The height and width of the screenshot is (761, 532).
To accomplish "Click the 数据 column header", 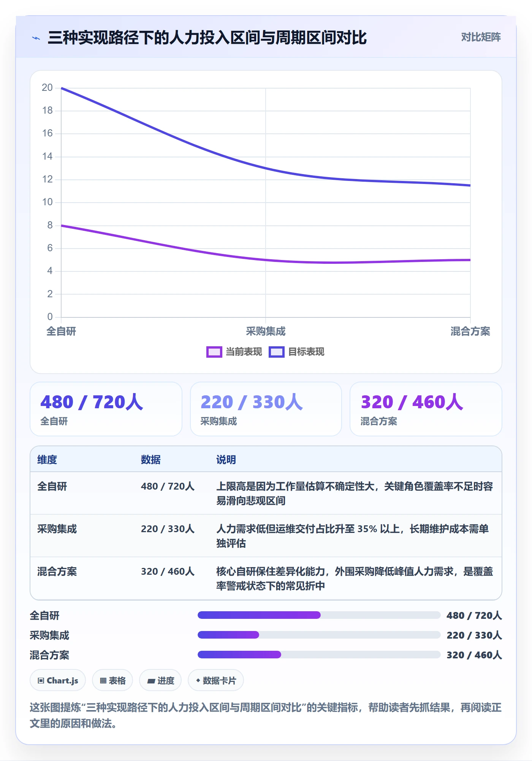I will coord(151,460).
